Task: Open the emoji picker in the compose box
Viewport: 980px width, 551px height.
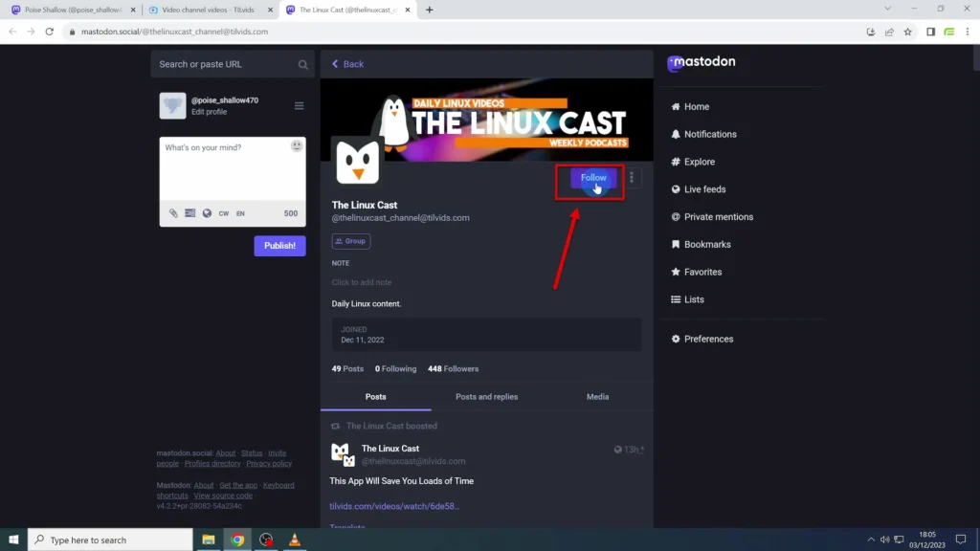Action: 297,145
